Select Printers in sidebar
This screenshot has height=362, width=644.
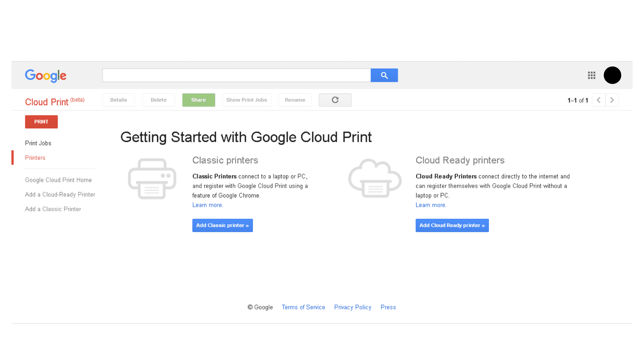tap(35, 158)
